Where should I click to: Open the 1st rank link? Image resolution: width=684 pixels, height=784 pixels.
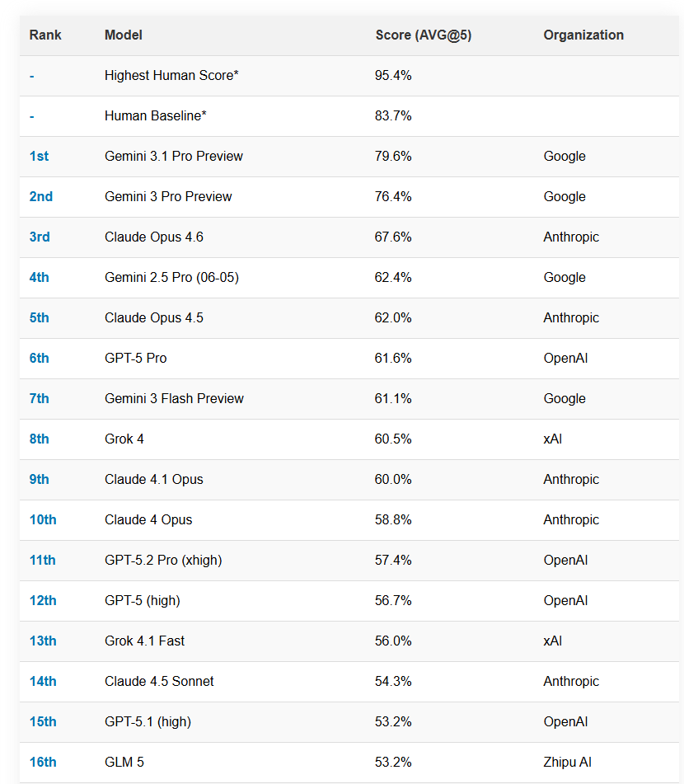tap(39, 157)
